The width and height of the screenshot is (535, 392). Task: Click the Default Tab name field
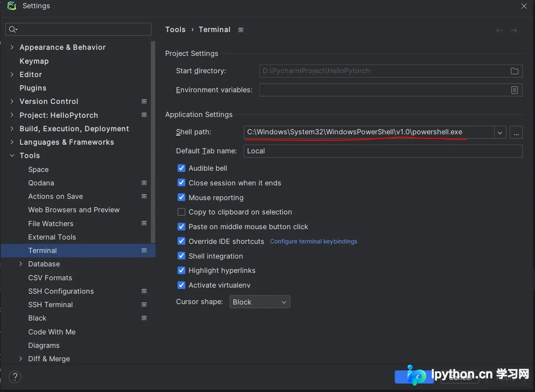[383, 151]
